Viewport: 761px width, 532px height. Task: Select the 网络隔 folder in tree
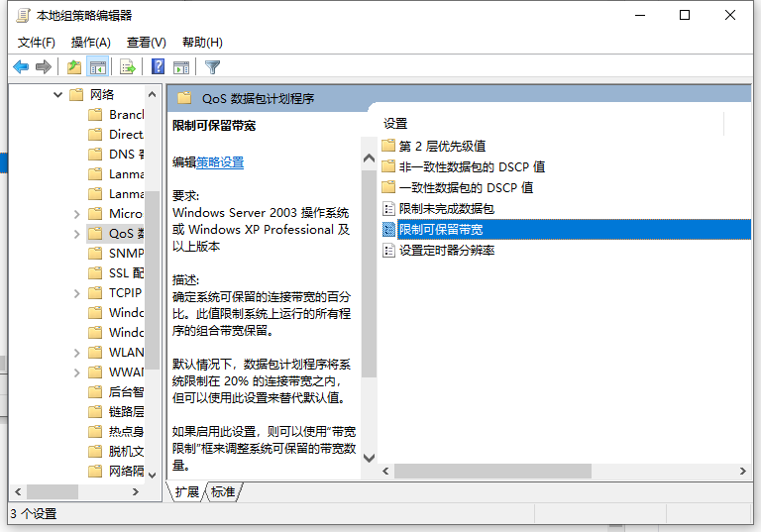pos(116,472)
